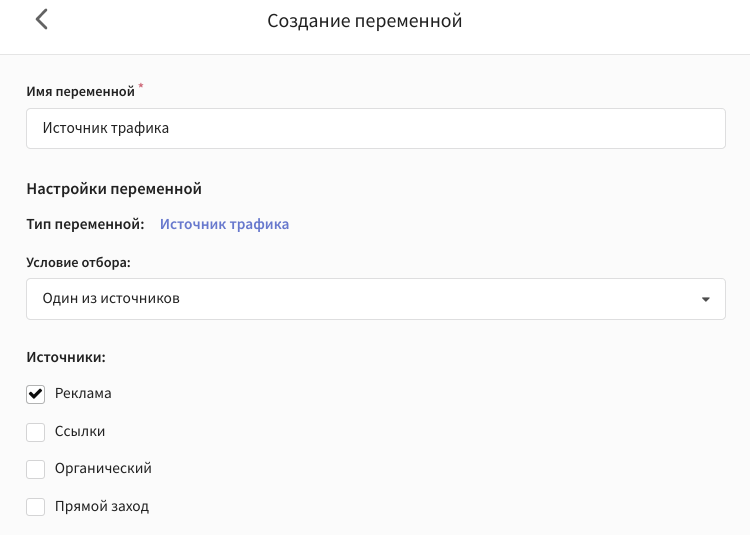This screenshot has width=750, height=535.
Task: Click the Ссылки label text
Action: point(80,431)
